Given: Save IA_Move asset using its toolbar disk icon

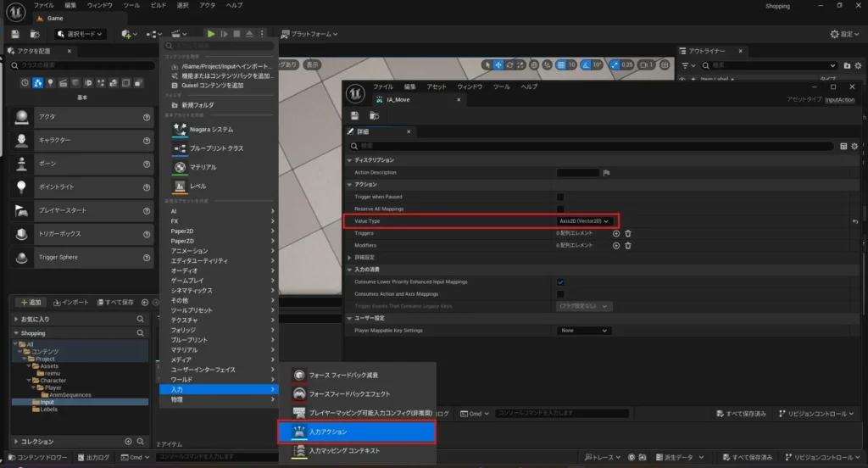Looking at the screenshot, I should tap(355, 116).
